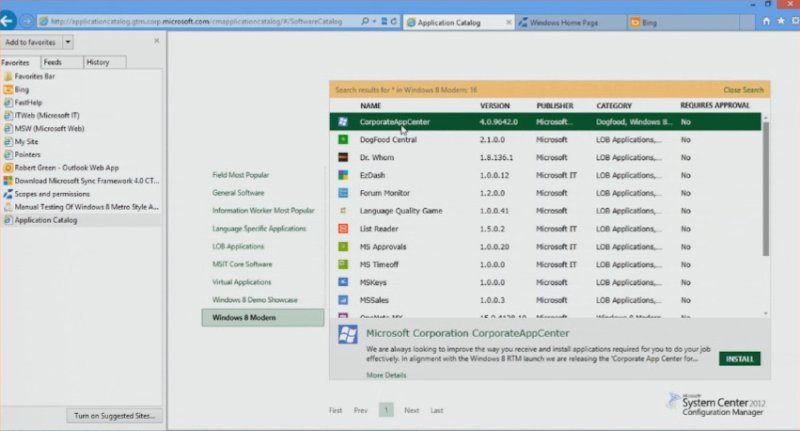Click the Dr. Whom app icon
This screenshot has width=800, height=431.
tap(343, 157)
